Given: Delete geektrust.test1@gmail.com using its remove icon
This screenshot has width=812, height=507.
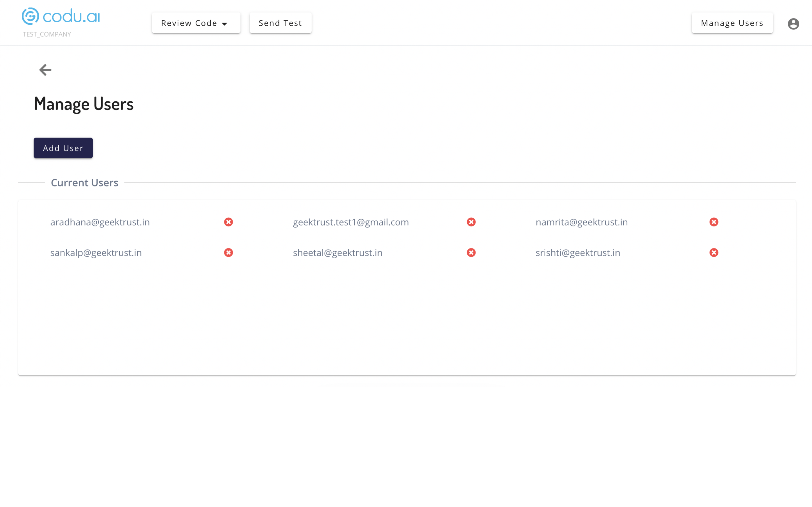Looking at the screenshot, I should (471, 222).
